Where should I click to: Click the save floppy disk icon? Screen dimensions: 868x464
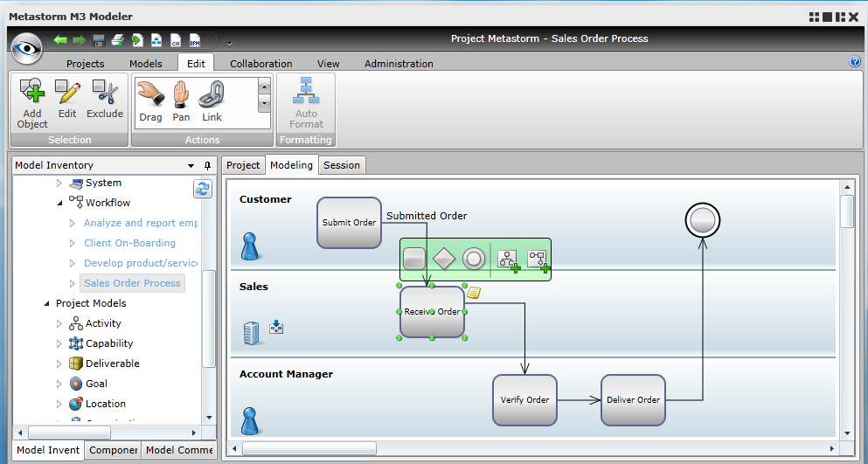[x=99, y=40]
